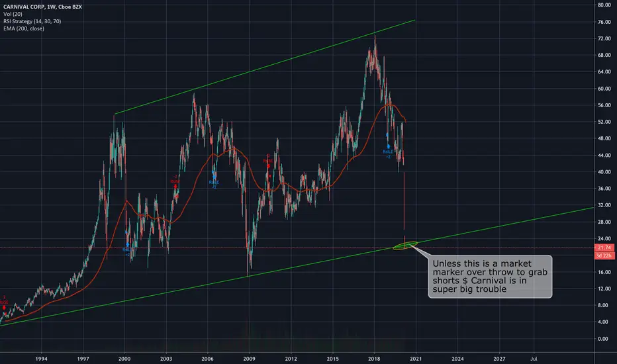Click the 36.00 price scale label
This screenshot has height=364, width=617.
point(604,189)
